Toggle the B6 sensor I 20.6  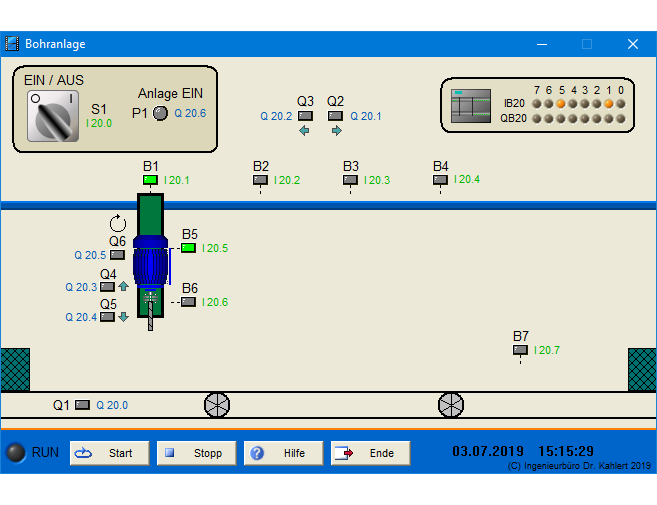pyautogui.click(x=188, y=302)
